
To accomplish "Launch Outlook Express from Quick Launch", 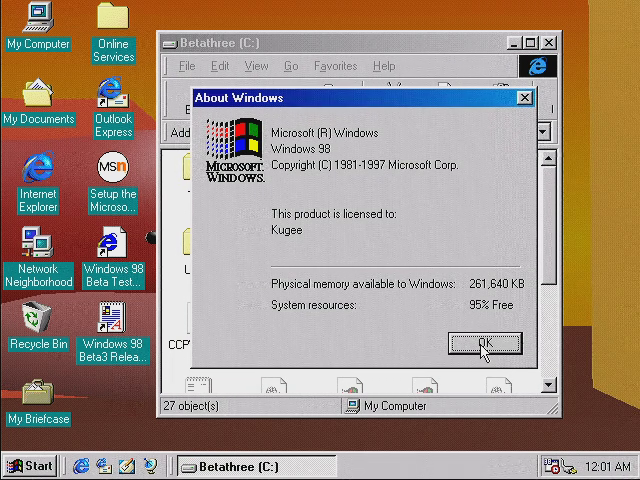I will click(x=104, y=466).
